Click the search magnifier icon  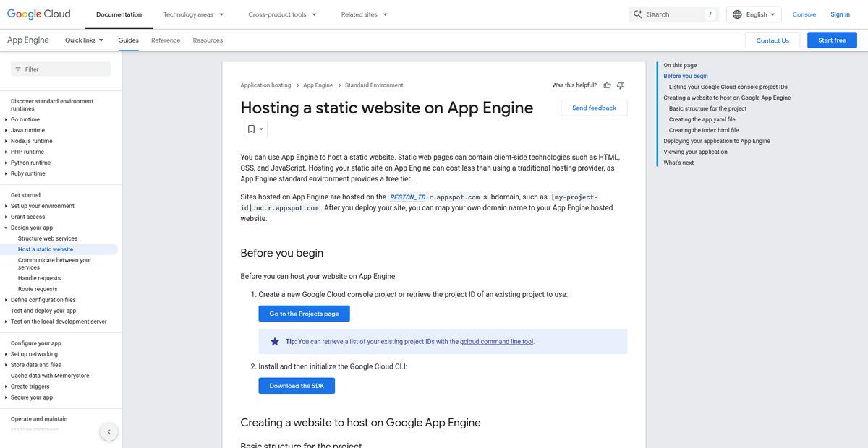pos(638,14)
